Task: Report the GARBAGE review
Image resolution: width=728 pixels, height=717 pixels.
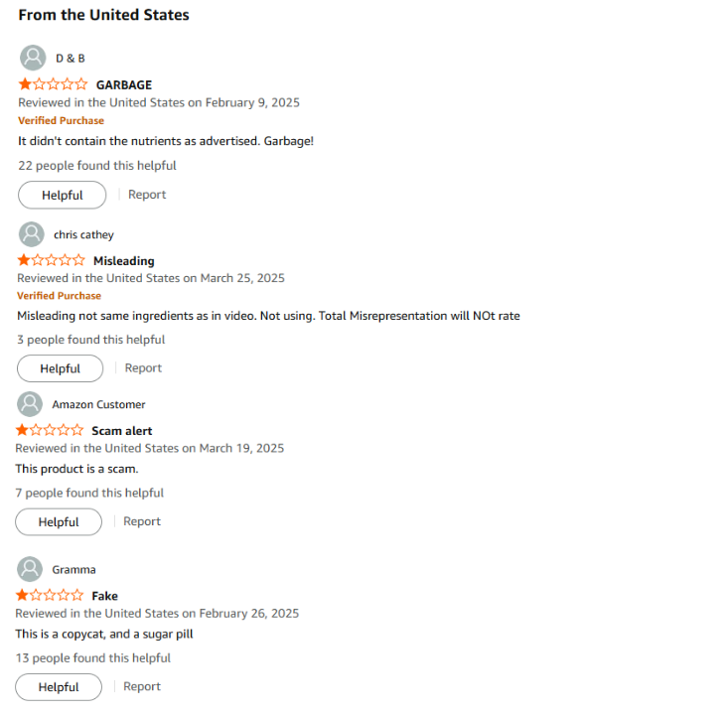Action: coord(147,195)
